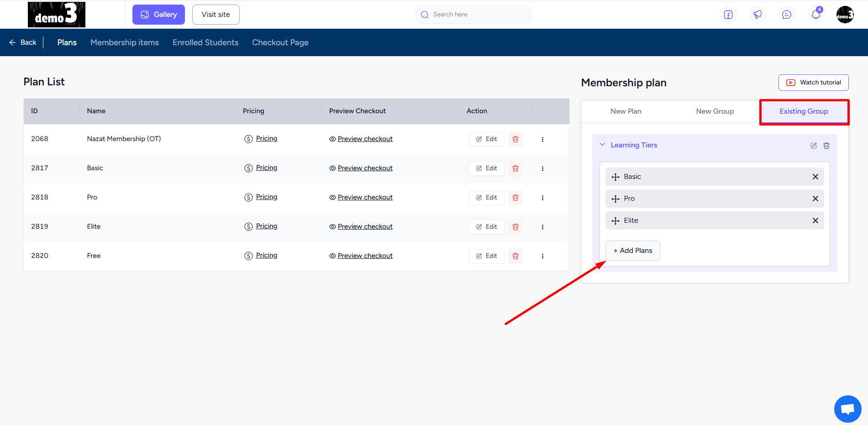Delete the Pro plan row
The width and height of the screenshot is (868, 425).
(516, 198)
